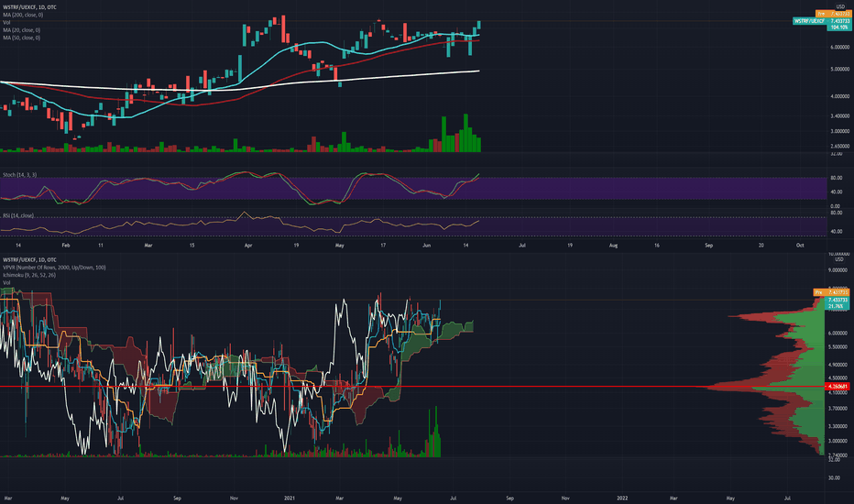The width and height of the screenshot is (854, 504).
Task: Select the MA (20, close, 0) legend
Action: [21, 30]
